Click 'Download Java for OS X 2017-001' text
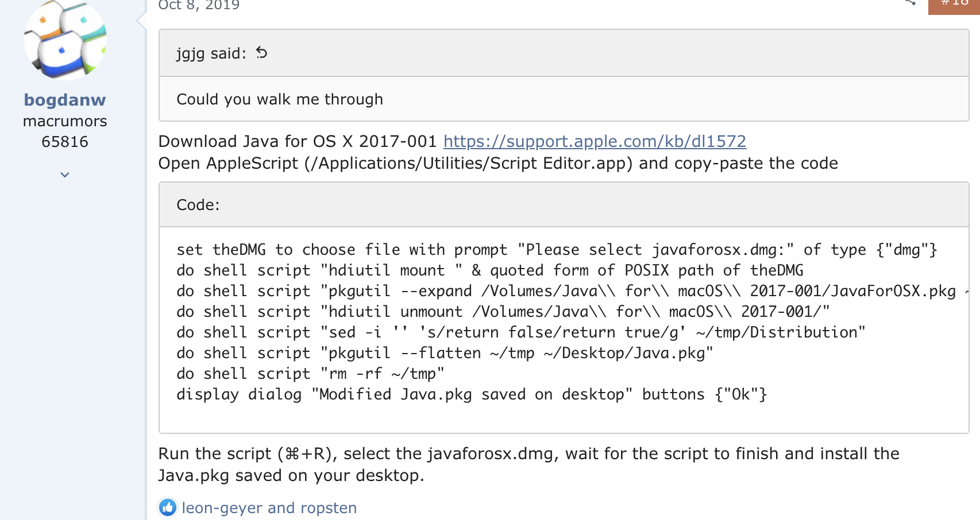This screenshot has height=520, width=980. pyautogui.click(x=298, y=141)
